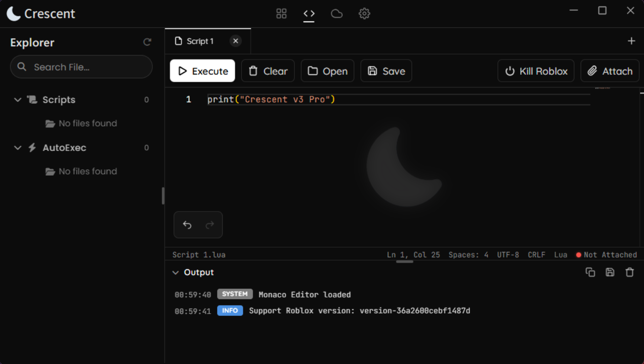
Task: Open the cloud scripts icon
Action: 336,13
